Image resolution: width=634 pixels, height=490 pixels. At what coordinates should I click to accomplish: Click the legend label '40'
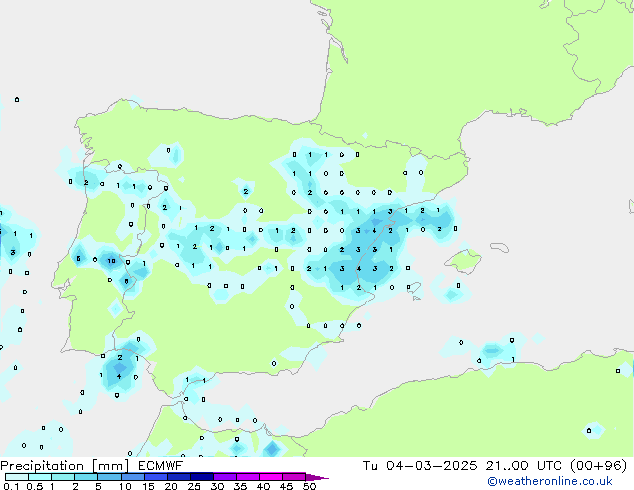(x=263, y=486)
